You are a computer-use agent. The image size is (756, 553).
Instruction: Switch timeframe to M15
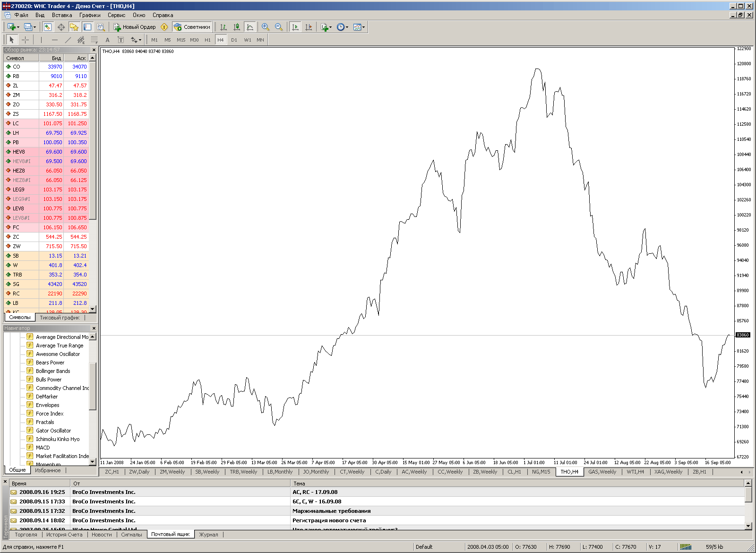coord(181,40)
